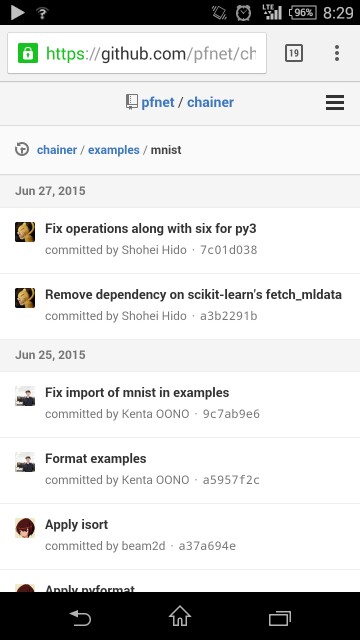Open the tab switcher showing 19 tabs
This screenshot has width=360, height=640.
point(293,53)
